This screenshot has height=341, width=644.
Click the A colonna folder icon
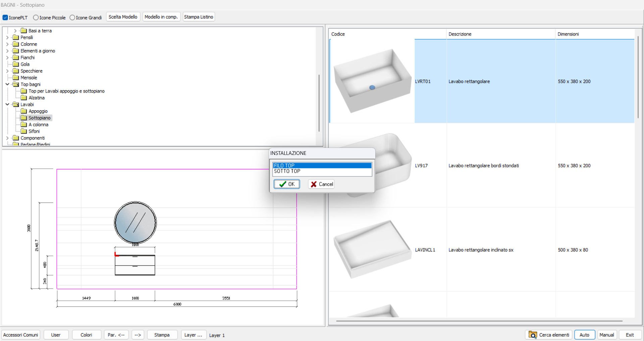24,124
